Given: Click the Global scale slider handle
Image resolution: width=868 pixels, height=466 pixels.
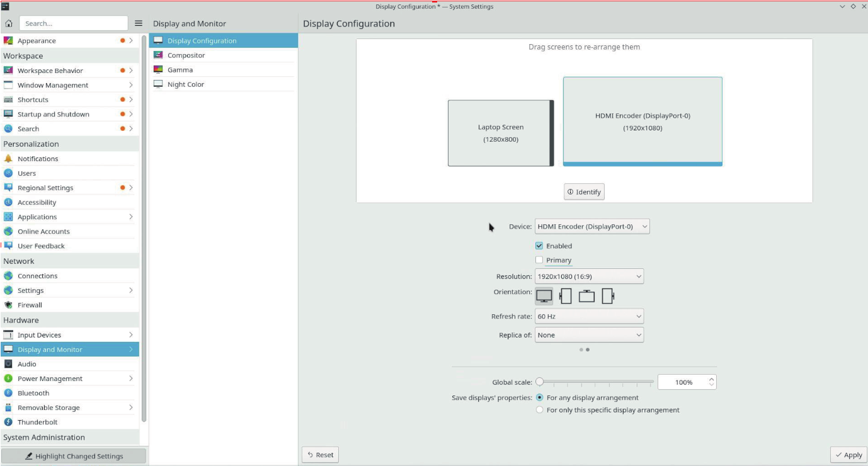Looking at the screenshot, I should [x=539, y=382].
